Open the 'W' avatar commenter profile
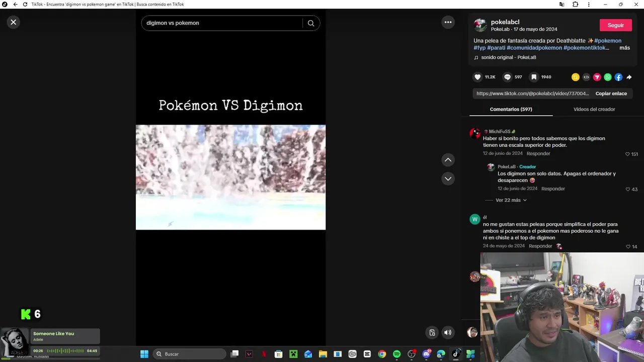 (475, 219)
